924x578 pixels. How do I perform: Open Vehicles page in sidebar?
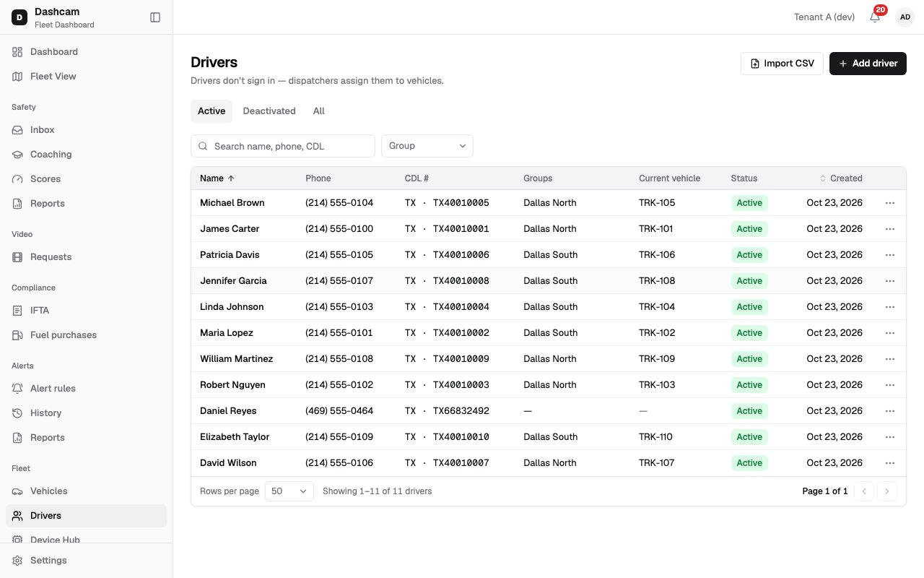click(x=86, y=491)
